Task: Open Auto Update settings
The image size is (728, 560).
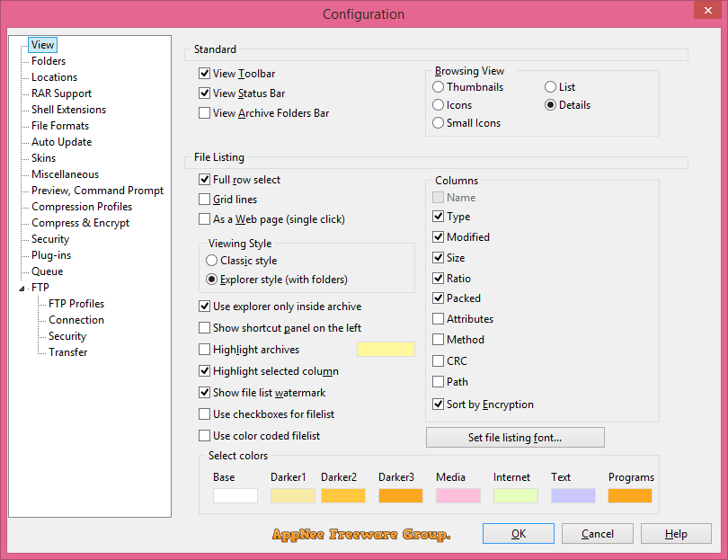Action: (x=61, y=142)
